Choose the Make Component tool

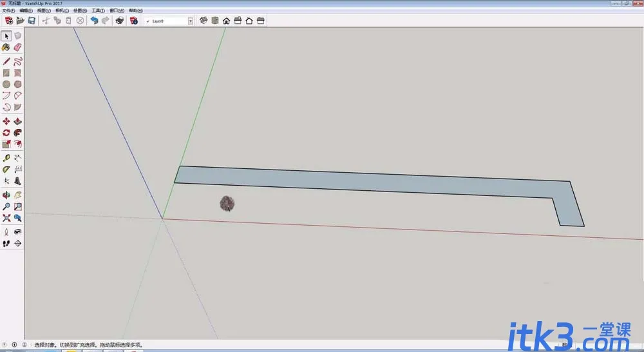(17, 36)
